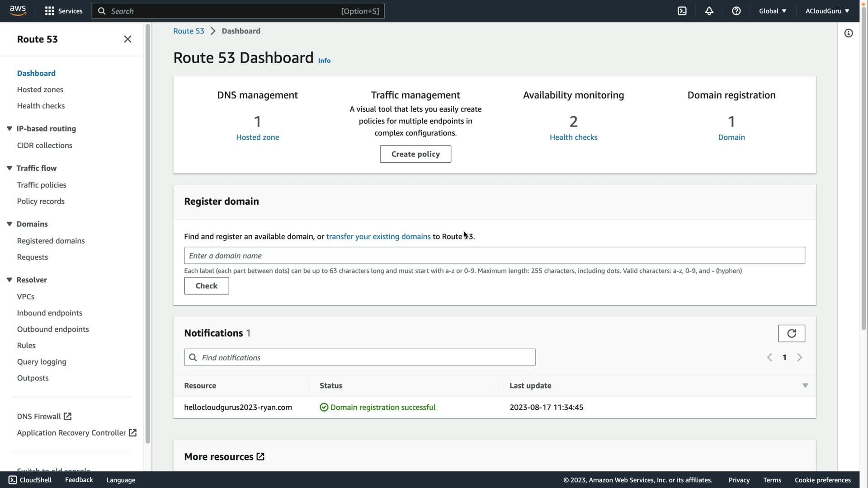The image size is (868, 488).
Task: Collapse the IP-based routing section
Action: 9,128
